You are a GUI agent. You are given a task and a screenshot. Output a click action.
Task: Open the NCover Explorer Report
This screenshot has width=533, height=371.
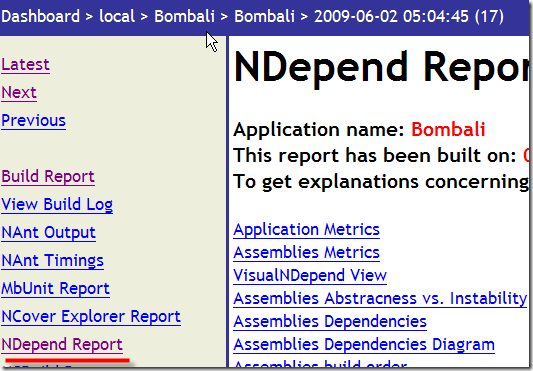[x=91, y=316]
